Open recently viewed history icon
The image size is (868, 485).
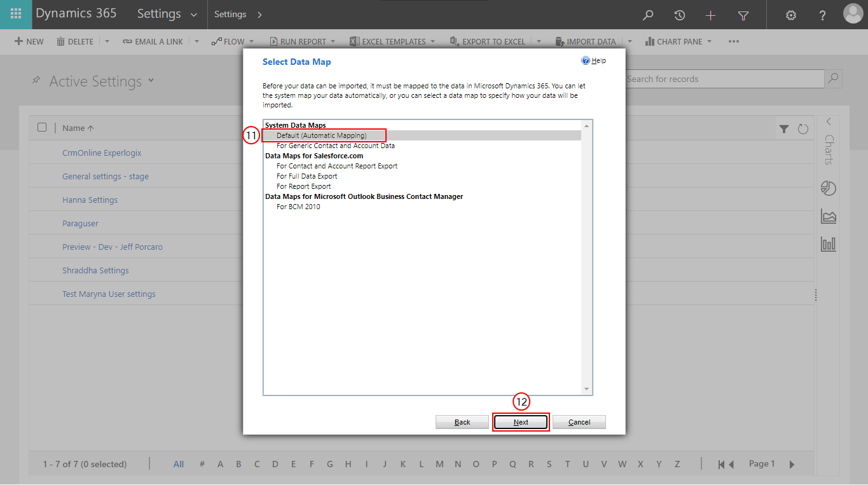(680, 15)
